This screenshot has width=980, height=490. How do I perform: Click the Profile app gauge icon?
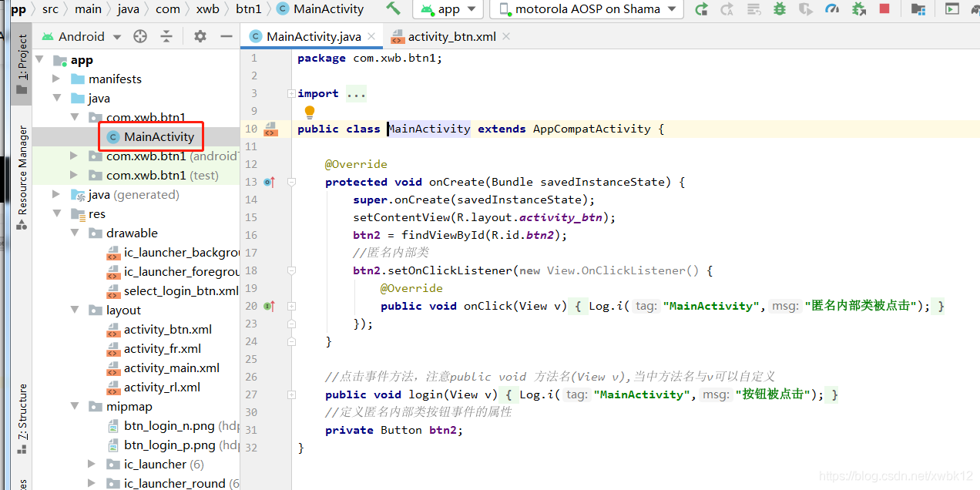832,9
